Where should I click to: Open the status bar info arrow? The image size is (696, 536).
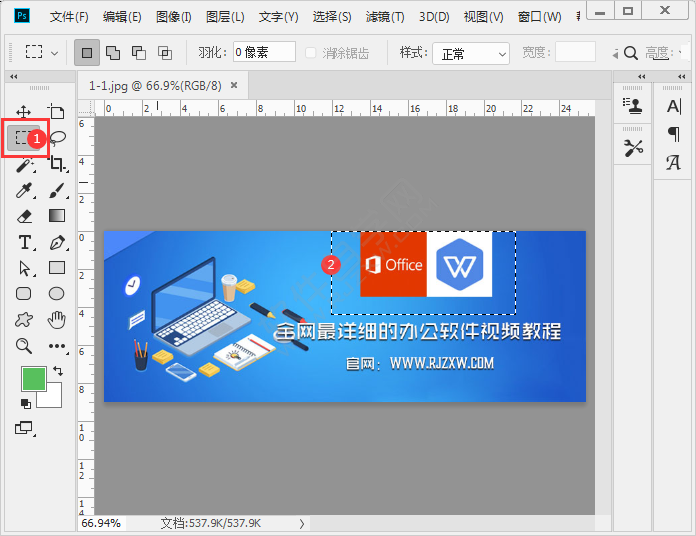(x=302, y=524)
